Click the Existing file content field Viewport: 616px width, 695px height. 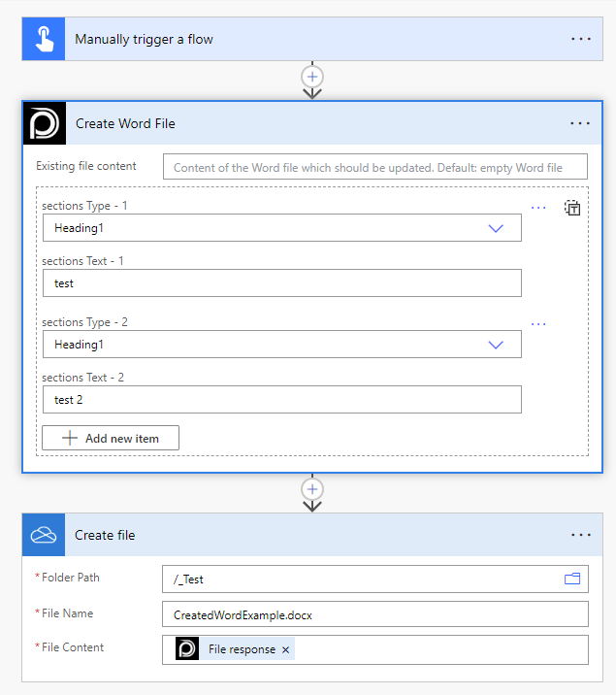click(x=375, y=167)
